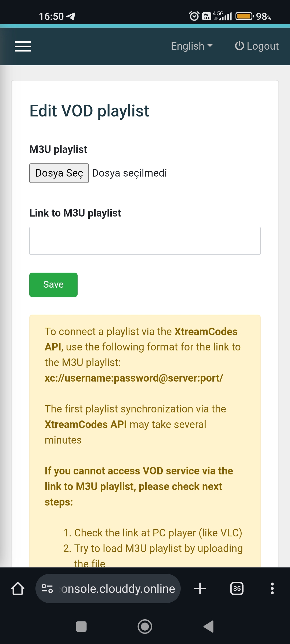Screen dimensions: 290x644
Task: Focus the Link to M3U playlist field
Action: pyautogui.click(x=145, y=241)
